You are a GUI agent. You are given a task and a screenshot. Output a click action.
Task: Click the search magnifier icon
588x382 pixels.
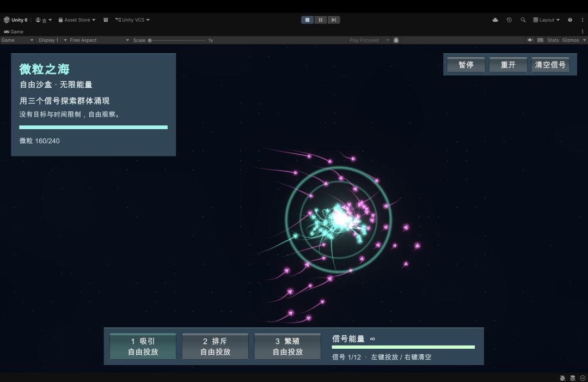[523, 20]
